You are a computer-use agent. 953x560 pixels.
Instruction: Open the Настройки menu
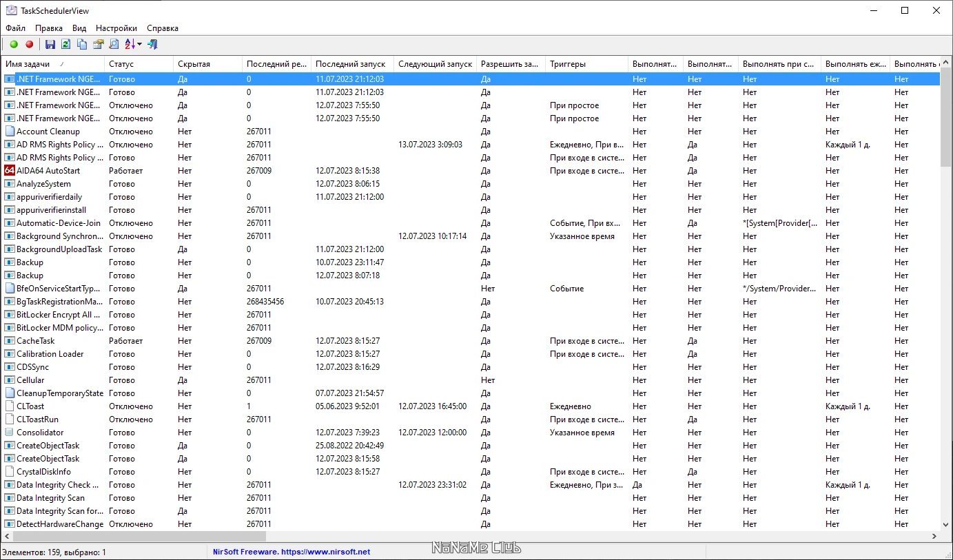tap(116, 28)
